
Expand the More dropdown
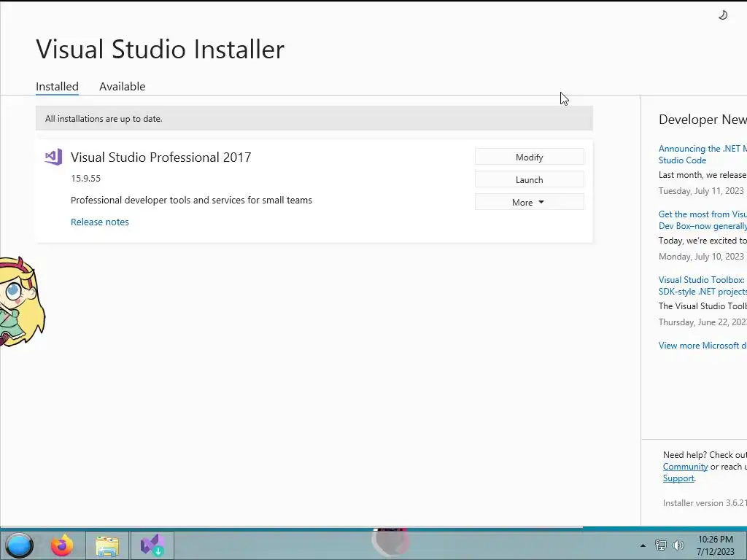click(x=530, y=202)
